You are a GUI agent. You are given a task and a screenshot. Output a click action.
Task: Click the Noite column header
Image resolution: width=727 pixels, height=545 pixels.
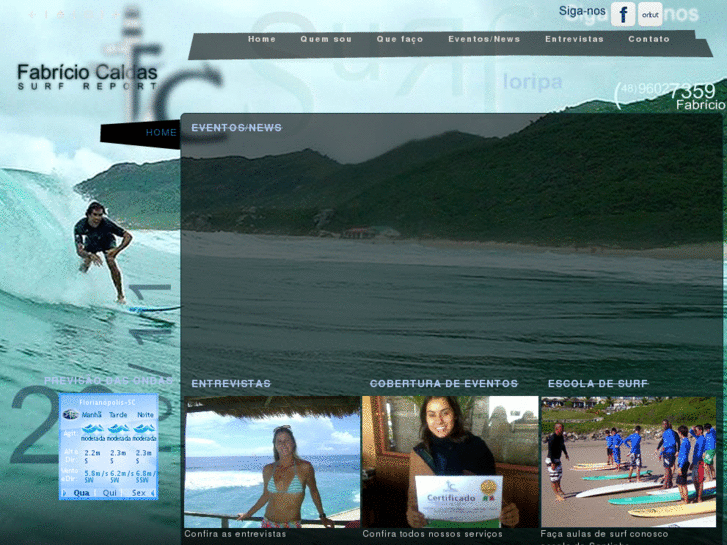(x=145, y=415)
